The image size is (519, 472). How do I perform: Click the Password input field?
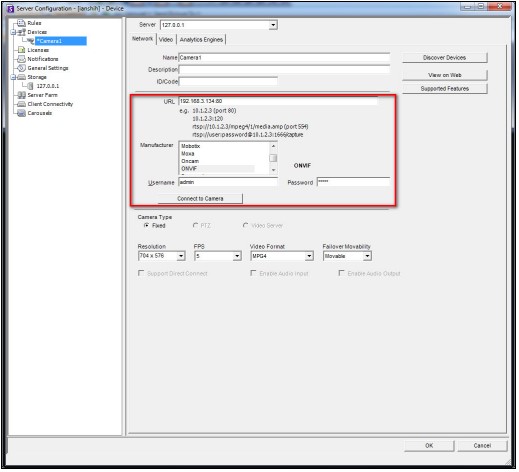(x=353, y=182)
